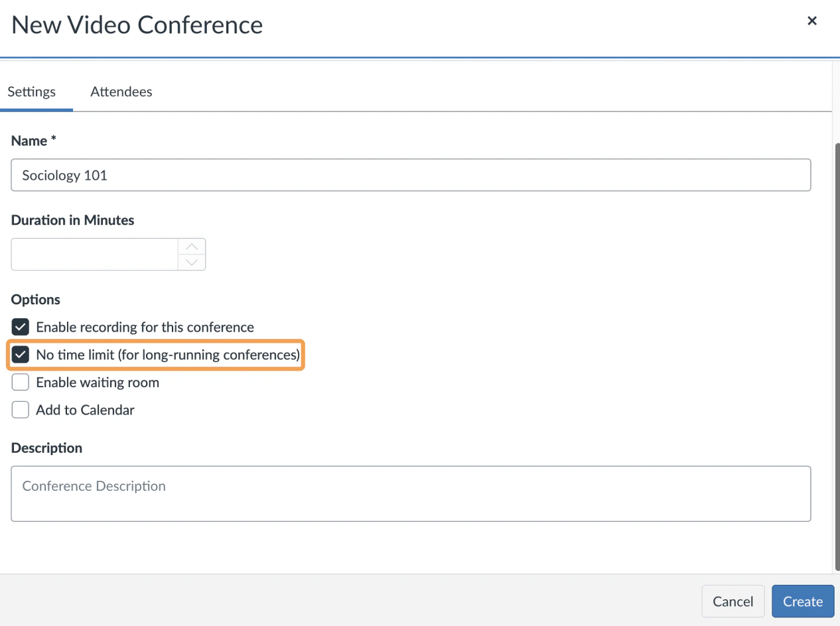Click the Conference Description text area
Screen dimensions: 840x626
point(411,493)
